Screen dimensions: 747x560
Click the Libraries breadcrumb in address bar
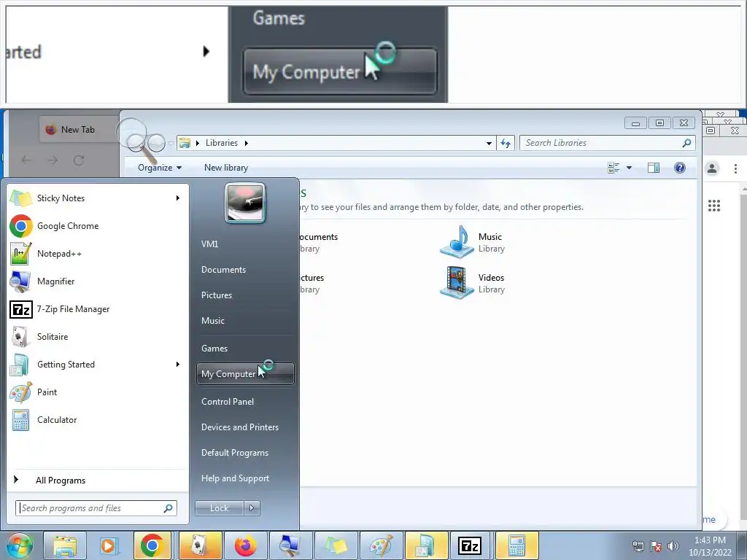coord(222,143)
